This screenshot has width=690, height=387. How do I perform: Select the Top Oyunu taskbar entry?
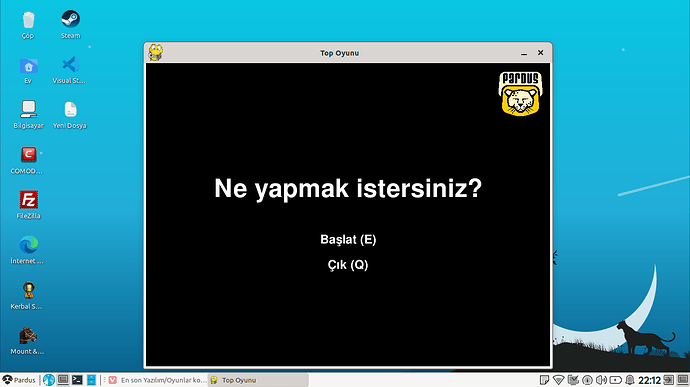tap(258, 380)
